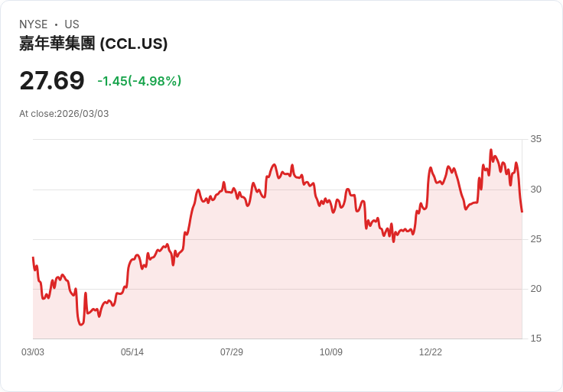Image resolution: width=563 pixels, height=392 pixels.
Task: Select the current price 27.69
Action: (x=52, y=81)
